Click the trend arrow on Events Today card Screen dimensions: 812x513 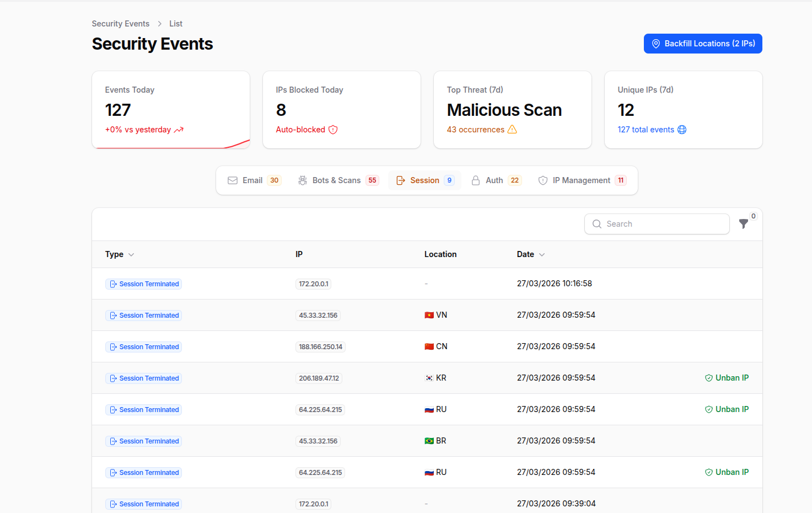click(178, 130)
